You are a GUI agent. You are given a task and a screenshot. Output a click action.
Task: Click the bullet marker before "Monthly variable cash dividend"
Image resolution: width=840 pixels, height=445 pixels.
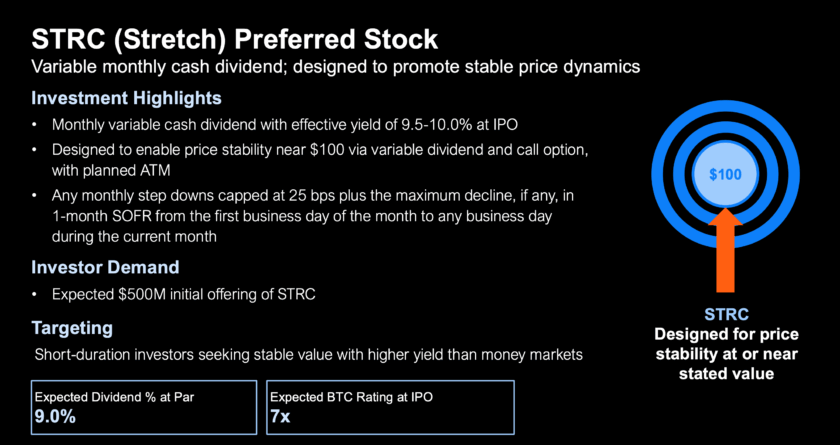pyautogui.click(x=36, y=125)
